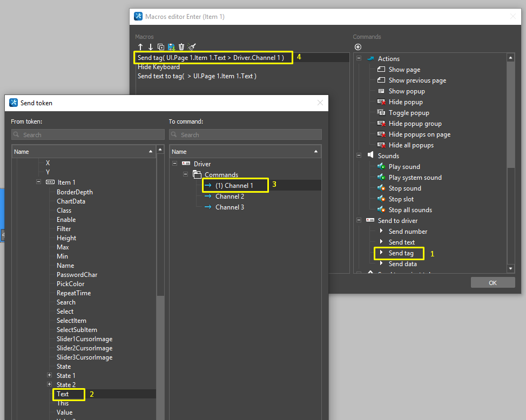Click the add command plus icon

(x=358, y=47)
